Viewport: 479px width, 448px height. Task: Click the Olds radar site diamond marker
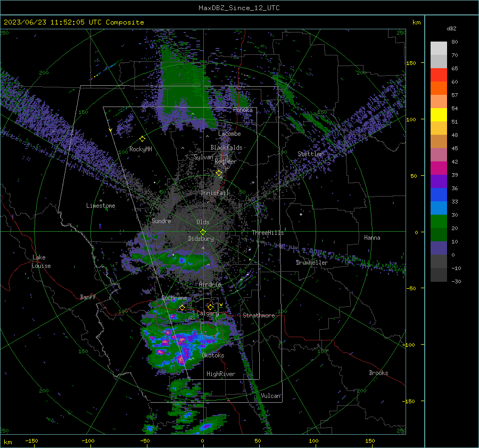click(203, 232)
